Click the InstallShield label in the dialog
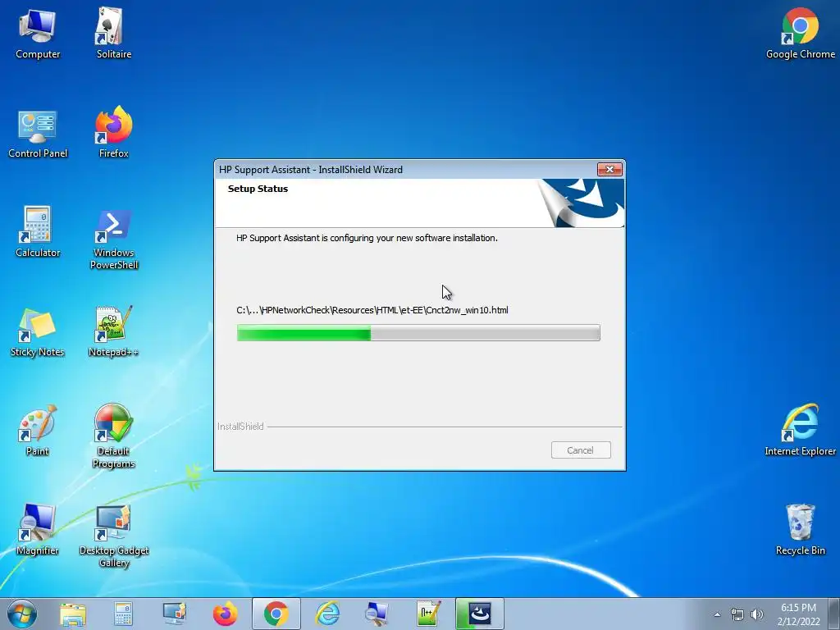840x630 pixels. point(240,427)
